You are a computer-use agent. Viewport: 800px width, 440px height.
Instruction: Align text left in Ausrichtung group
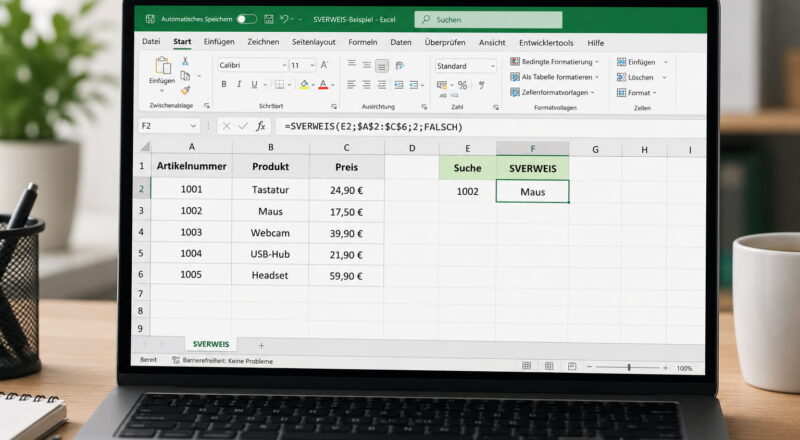pos(352,85)
